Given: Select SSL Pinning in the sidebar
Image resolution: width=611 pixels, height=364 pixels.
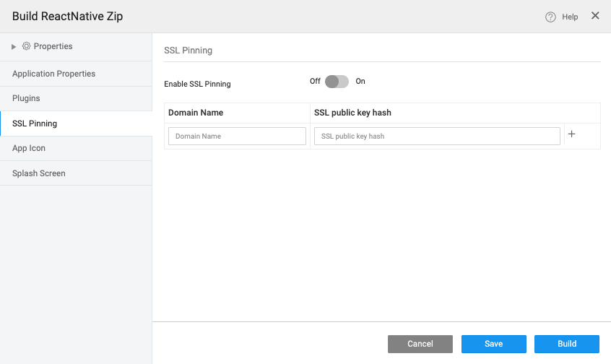Looking at the screenshot, I should [35, 123].
